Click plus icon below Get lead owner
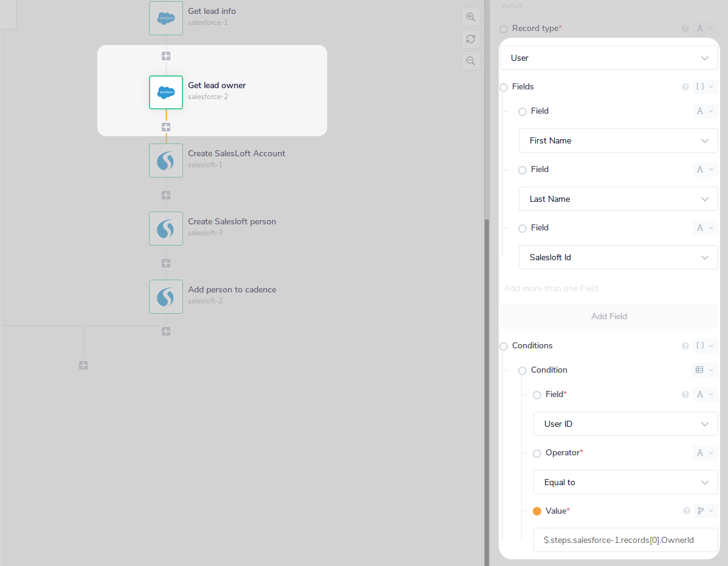This screenshot has width=728, height=566. (x=166, y=127)
